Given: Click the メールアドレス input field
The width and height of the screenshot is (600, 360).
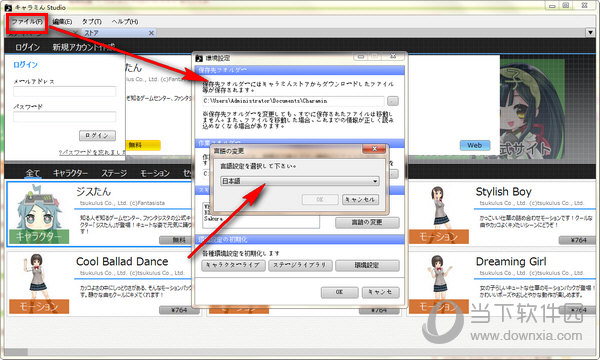Looking at the screenshot, I should point(64,91).
